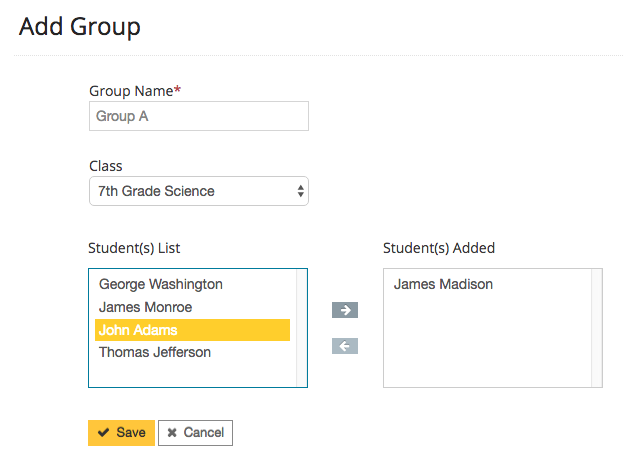Click the Student(s) Added label
This screenshot has width=623, height=458.
point(439,247)
